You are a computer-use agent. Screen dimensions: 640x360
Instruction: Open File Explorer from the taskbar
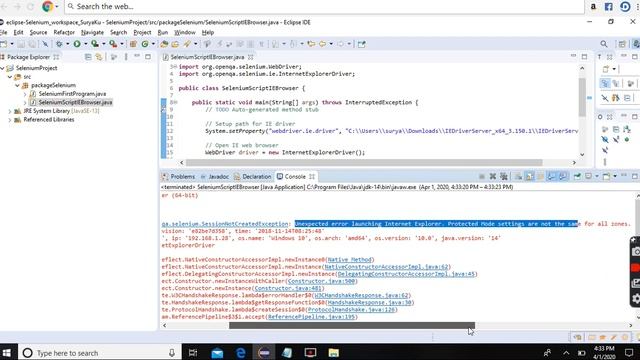[x=333, y=352]
